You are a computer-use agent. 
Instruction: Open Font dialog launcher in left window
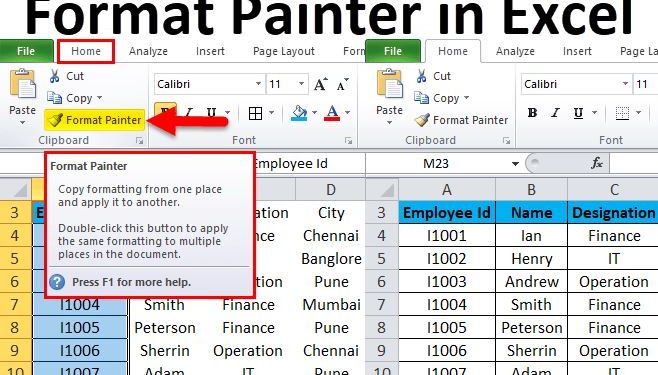click(348, 141)
